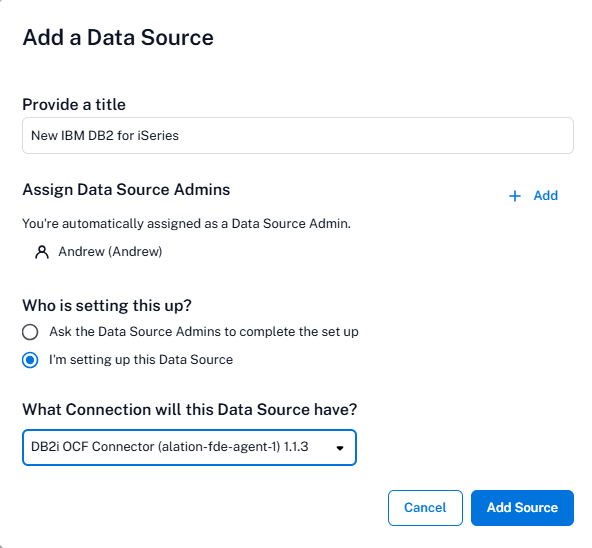Click the Who is setting this up heading
The width and height of the screenshot is (592, 548).
coord(107,305)
